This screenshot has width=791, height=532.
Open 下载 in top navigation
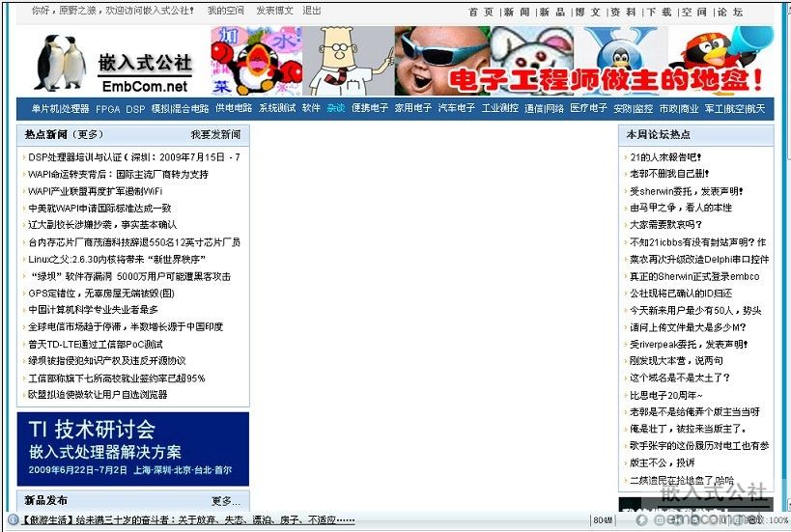pos(660,13)
